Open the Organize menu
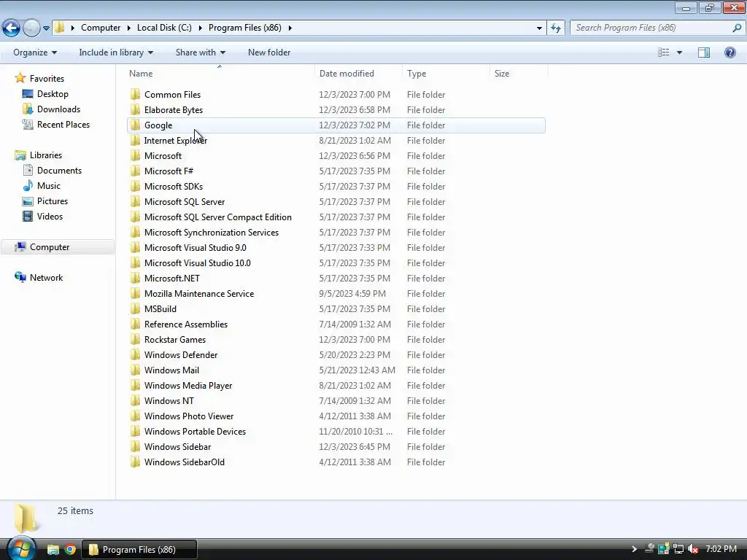The height and width of the screenshot is (560, 747). [x=35, y=52]
